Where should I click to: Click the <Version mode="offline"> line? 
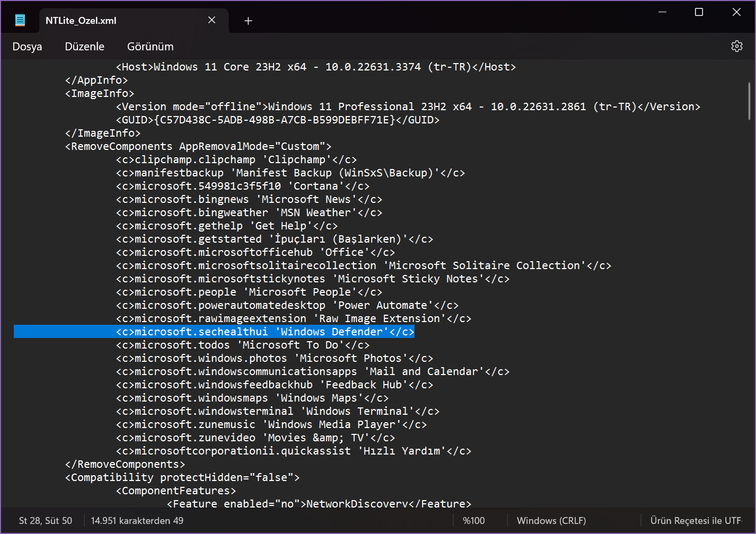pyautogui.click(x=408, y=106)
